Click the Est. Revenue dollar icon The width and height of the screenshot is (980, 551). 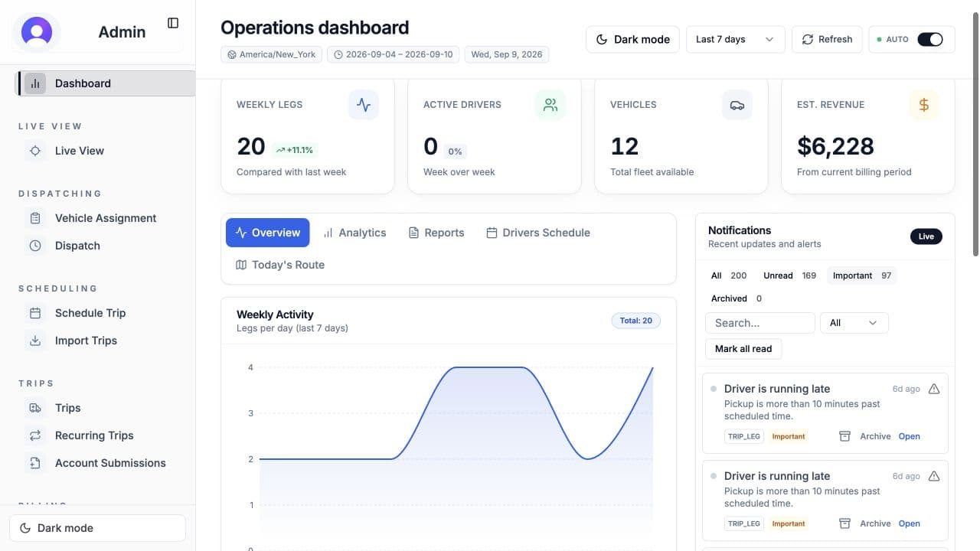coord(924,105)
